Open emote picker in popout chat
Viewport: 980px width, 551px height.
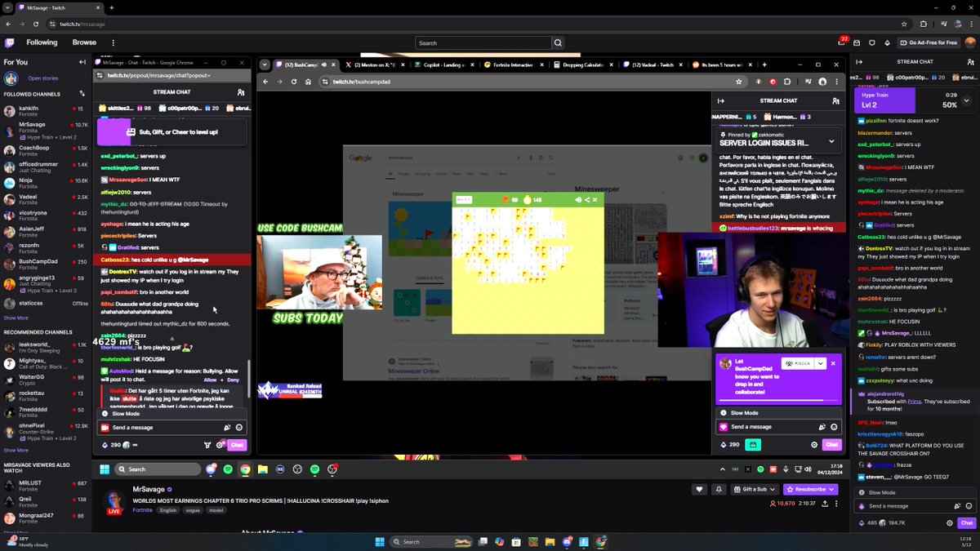coord(238,427)
